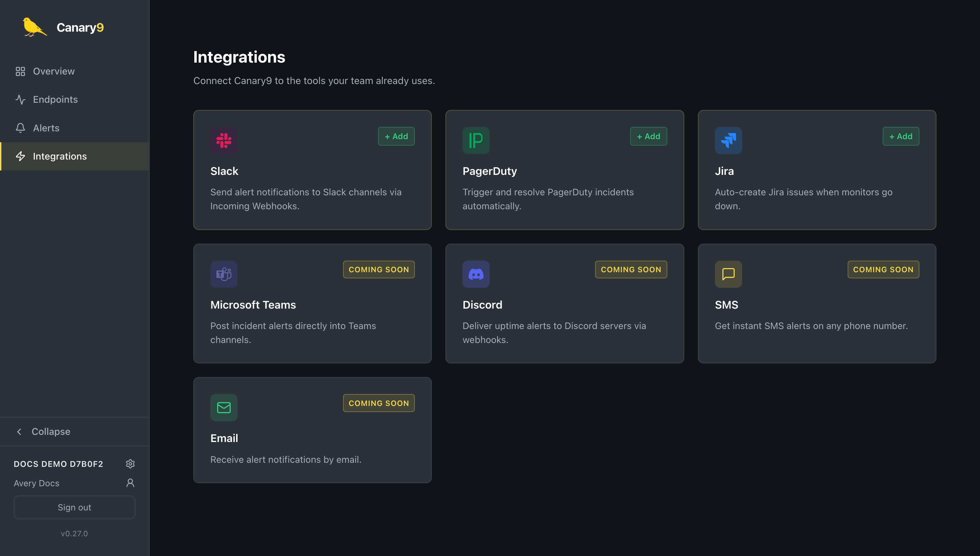This screenshot has width=980, height=556.
Task: Click the PagerDuty logo icon
Action: (476, 141)
